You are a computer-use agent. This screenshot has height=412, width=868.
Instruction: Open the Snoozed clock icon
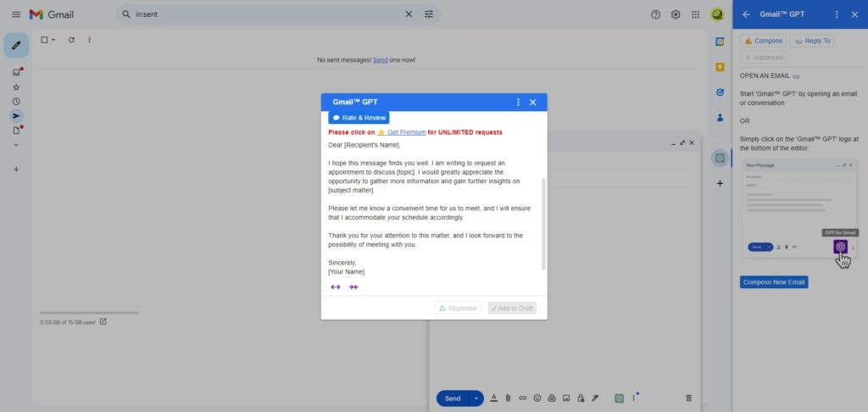[x=16, y=102]
